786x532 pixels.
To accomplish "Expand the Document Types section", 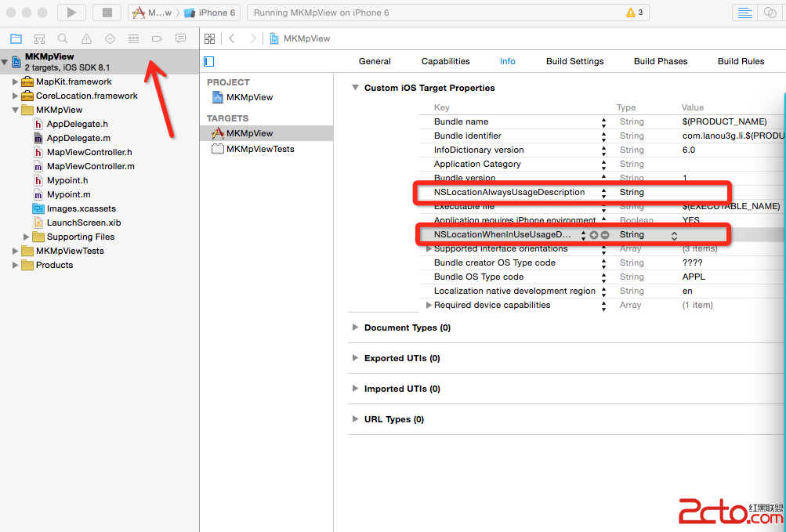I will 356,328.
